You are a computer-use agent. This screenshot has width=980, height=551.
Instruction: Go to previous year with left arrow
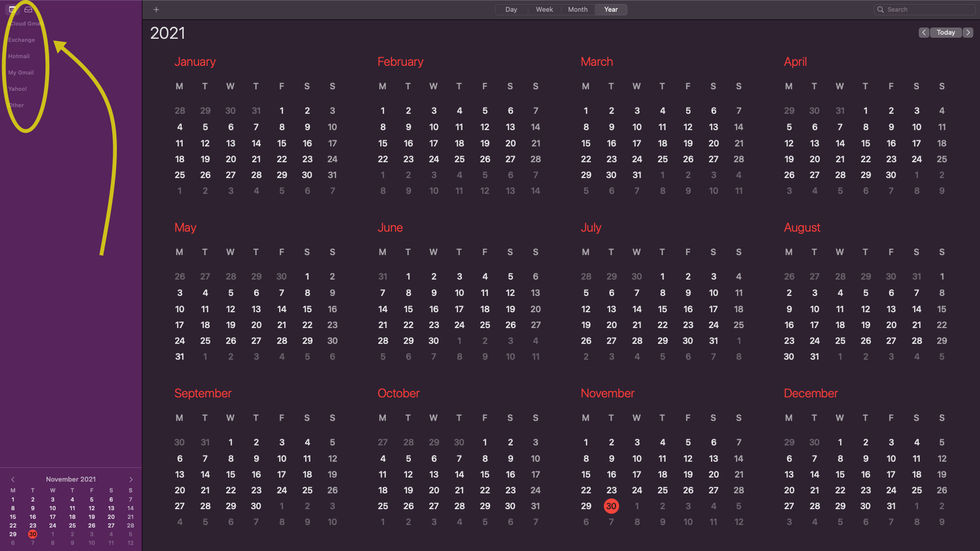coord(924,33)
